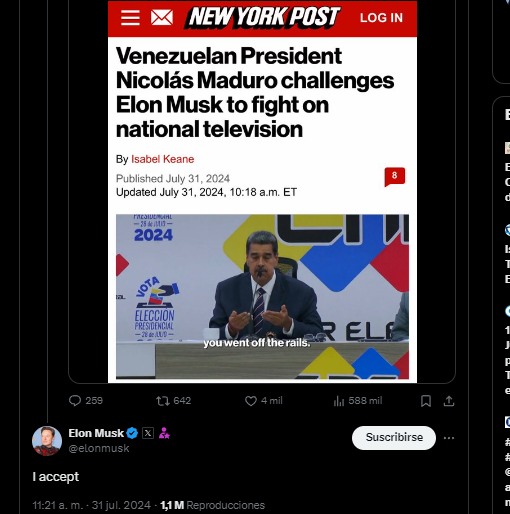Click the blue verified badge next to Elon Musk
The image size is (510, 514).
tap(132, 433)
